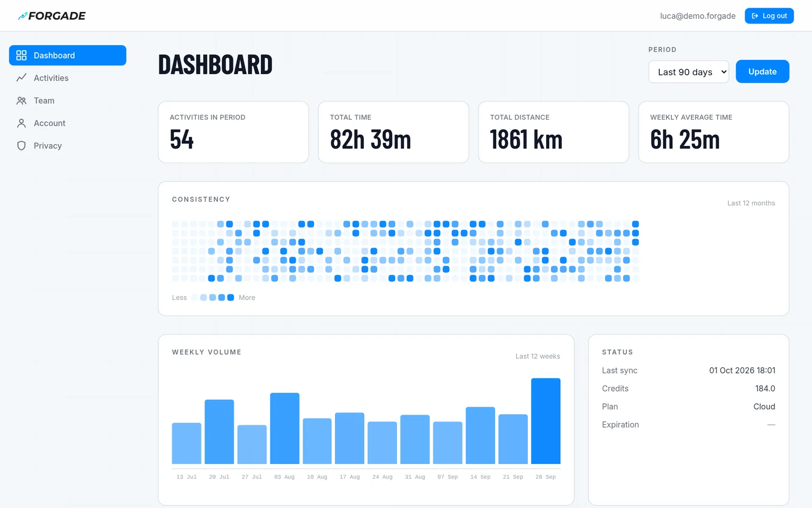Go to Activities in the sidebar
The width and height of the screenshot is (812, 508).
(67, 78)
